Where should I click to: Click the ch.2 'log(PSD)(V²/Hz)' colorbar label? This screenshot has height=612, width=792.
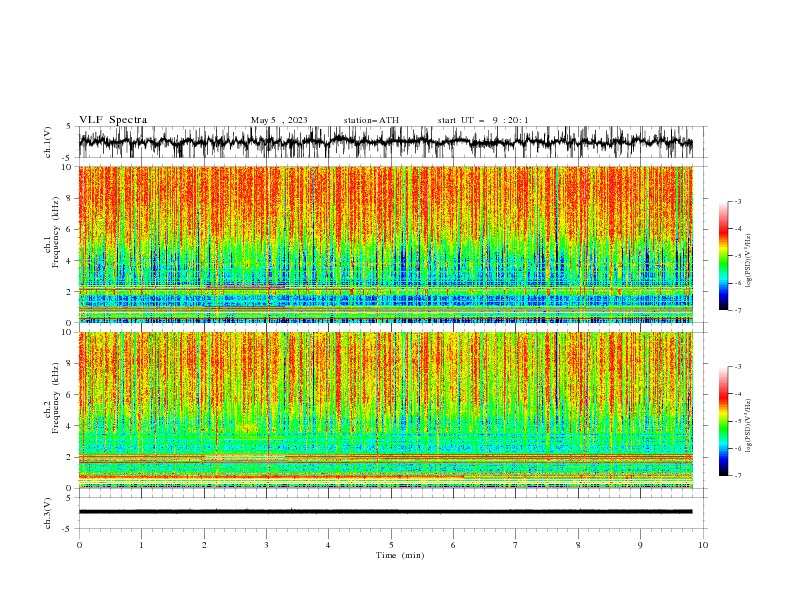coord(749,425)
